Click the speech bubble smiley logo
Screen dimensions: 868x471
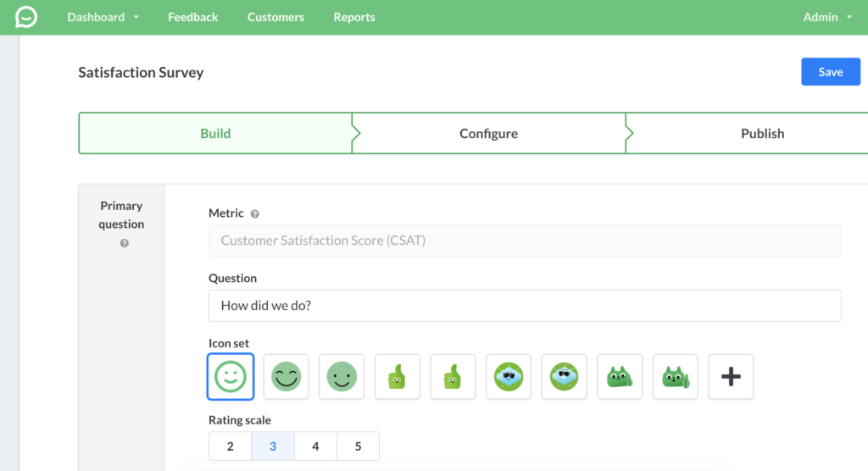26,17
